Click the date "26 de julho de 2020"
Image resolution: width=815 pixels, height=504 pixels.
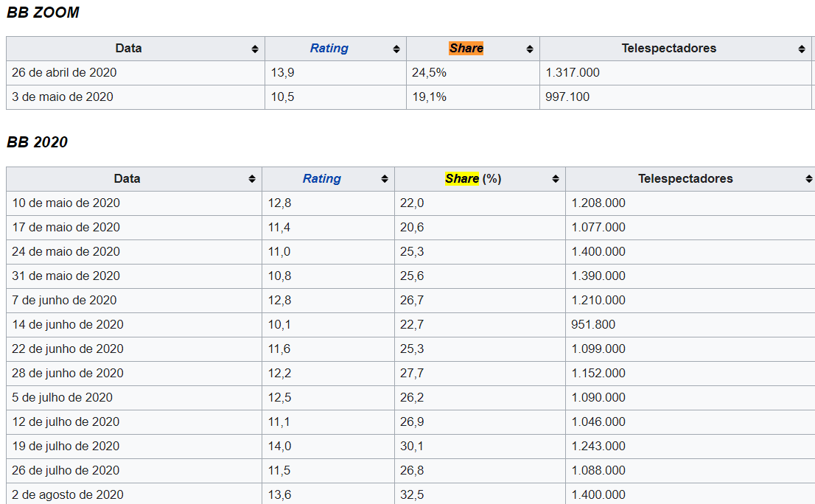(66, 471)
